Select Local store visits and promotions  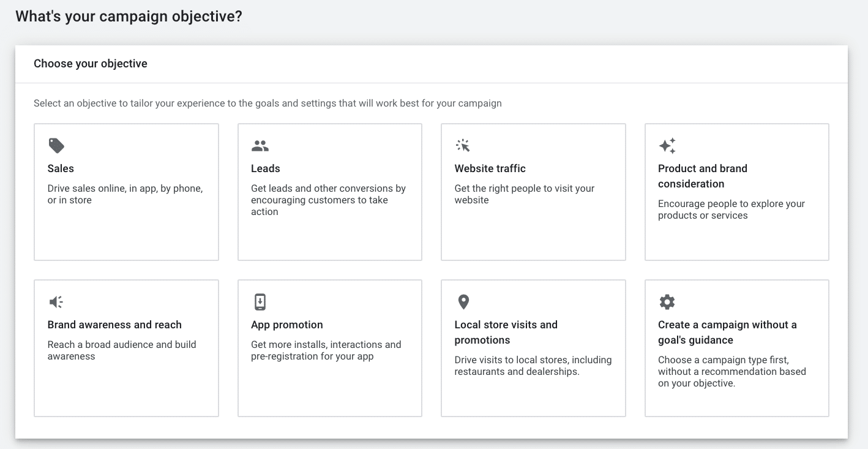[533, 347]
